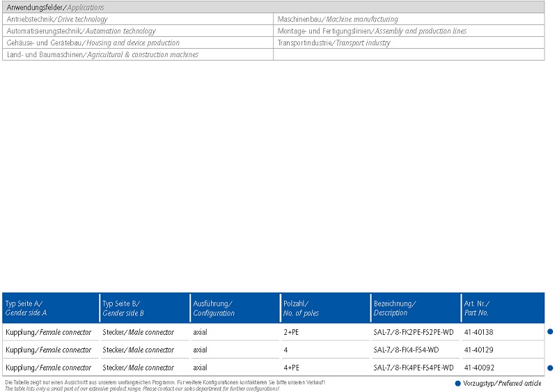This screenshot has height=392, width=557.
Task: Select the Bezeichnung/Description column header
Action: pos(395,308)
